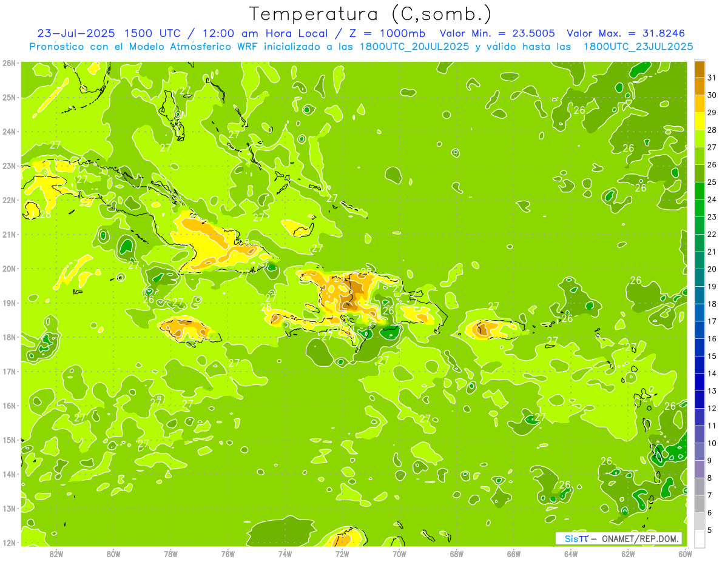Click the 26N latitude axis label
Image resolution: width=728 pixels, height=562 pixels.
9,63
